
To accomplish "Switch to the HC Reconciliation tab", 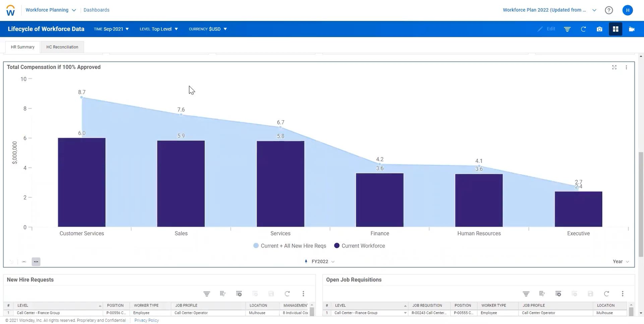I will tap(62, 47).
